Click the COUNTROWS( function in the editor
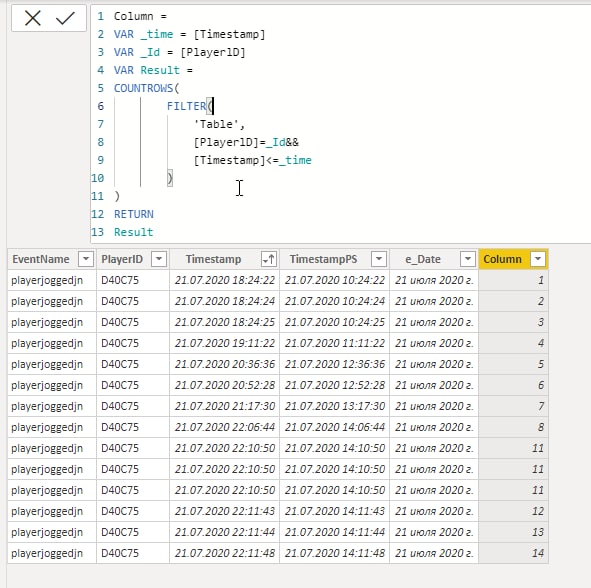 coord(147,88)
